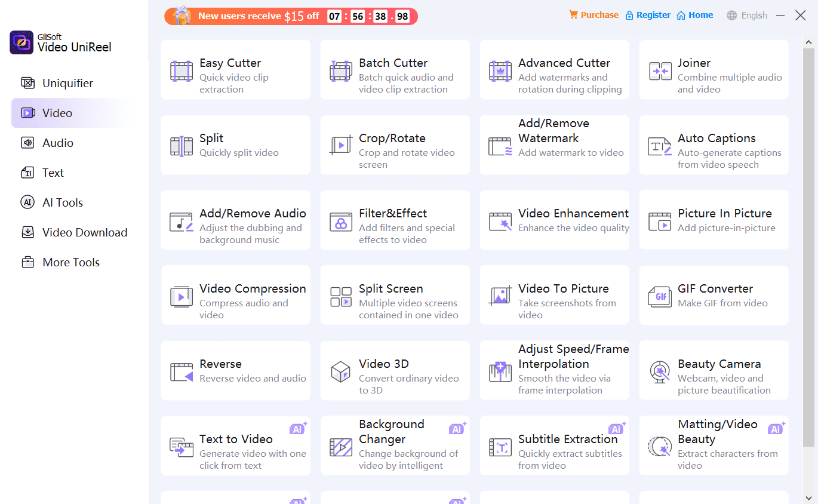This screenshot has height=504, width=818.
Task: Click the scroll up arrow
Action: pos(808,42)
